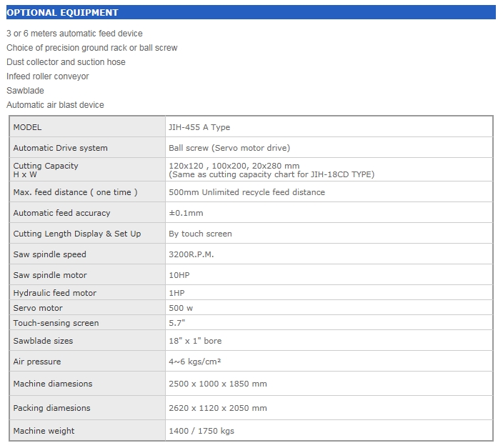Screen dimensions: 503x448
Task: Click the 'Hydraulic feed motor' label
Action: click(x=55, y=293)
